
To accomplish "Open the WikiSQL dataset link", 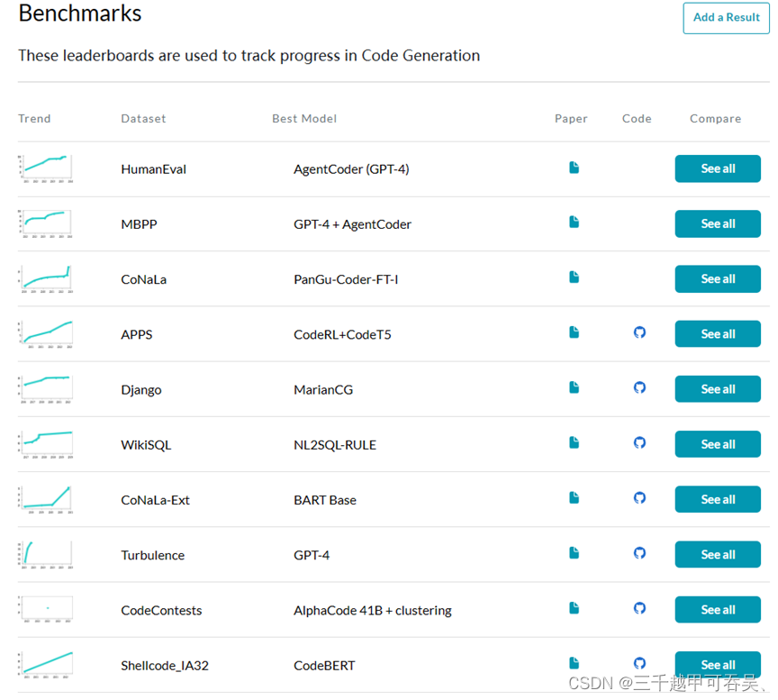I will tap(146, 445).
